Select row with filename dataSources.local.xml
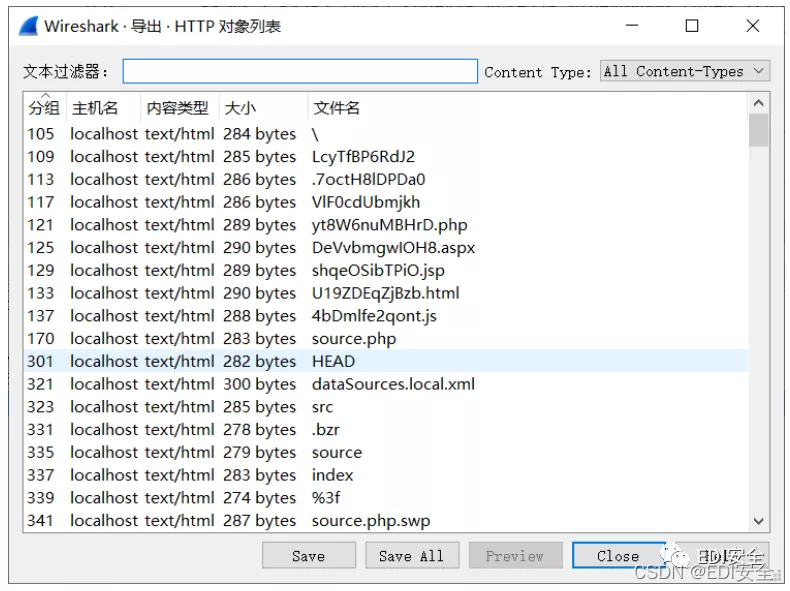This screenshot has width=790, height=591. (385, 384)
